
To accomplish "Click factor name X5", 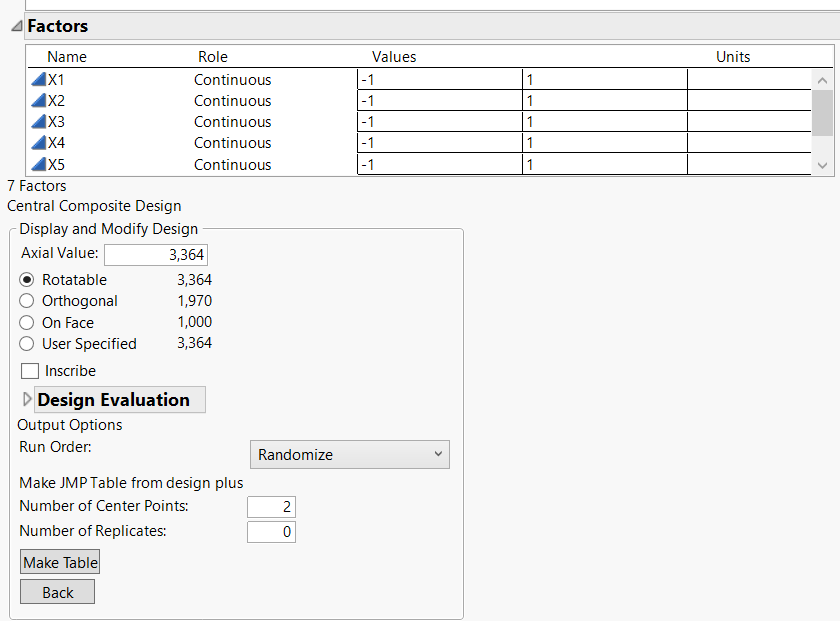I will (x=56, y=164).
